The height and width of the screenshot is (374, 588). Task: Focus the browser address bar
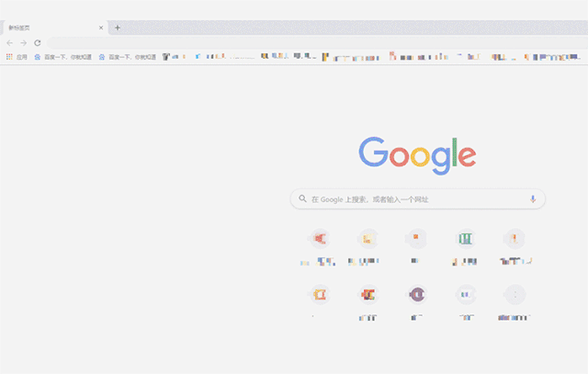pos(317,43)
